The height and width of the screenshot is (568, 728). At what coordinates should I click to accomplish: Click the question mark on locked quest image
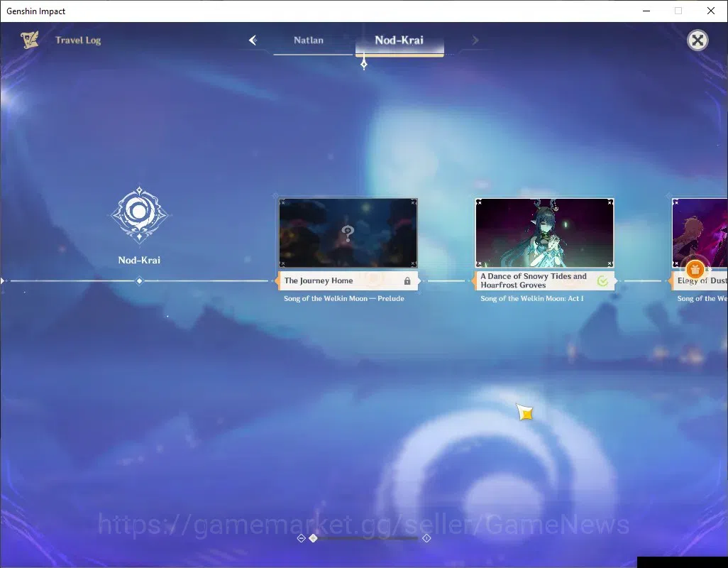tap(348, 233)
